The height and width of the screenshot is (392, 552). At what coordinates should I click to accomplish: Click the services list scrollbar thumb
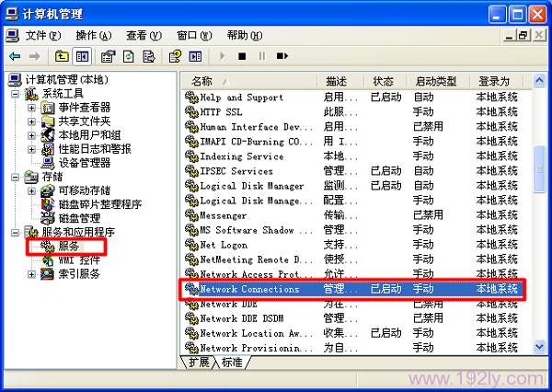539,169
